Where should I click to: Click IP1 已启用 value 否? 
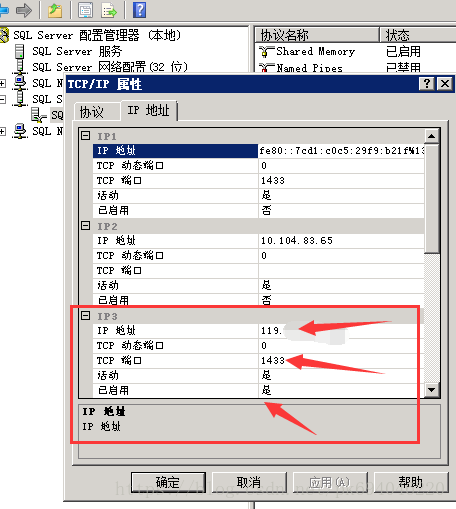(x=341, y=211)
